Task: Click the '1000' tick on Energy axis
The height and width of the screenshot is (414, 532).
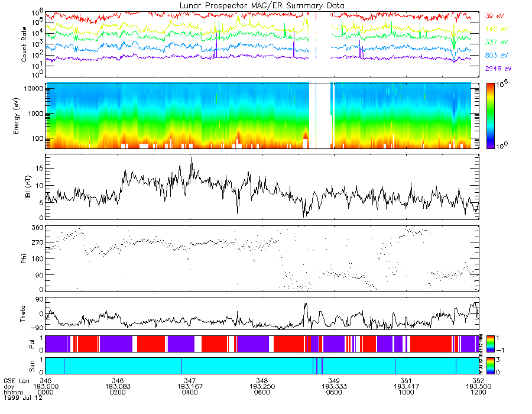Action: pyautogui.click(x=35, y=114)
